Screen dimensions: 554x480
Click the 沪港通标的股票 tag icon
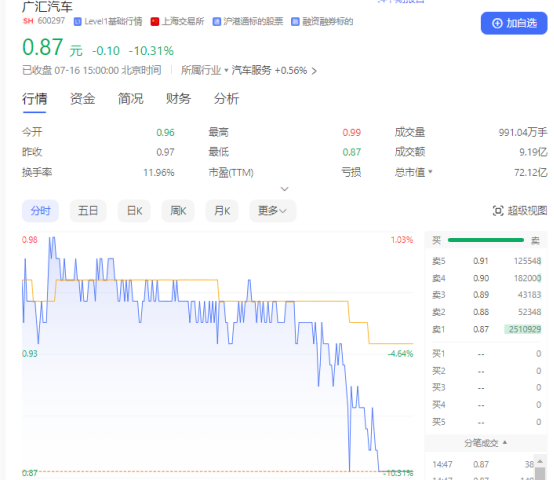coord(216,22)
